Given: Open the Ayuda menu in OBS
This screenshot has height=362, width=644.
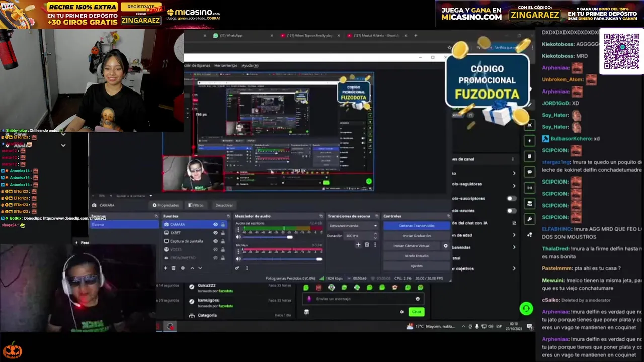Looking at the screenshot, I should tap(250, 66).
